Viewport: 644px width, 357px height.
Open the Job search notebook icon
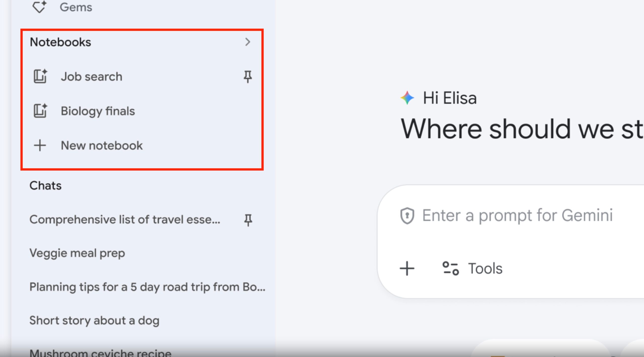tap(40, 76)
